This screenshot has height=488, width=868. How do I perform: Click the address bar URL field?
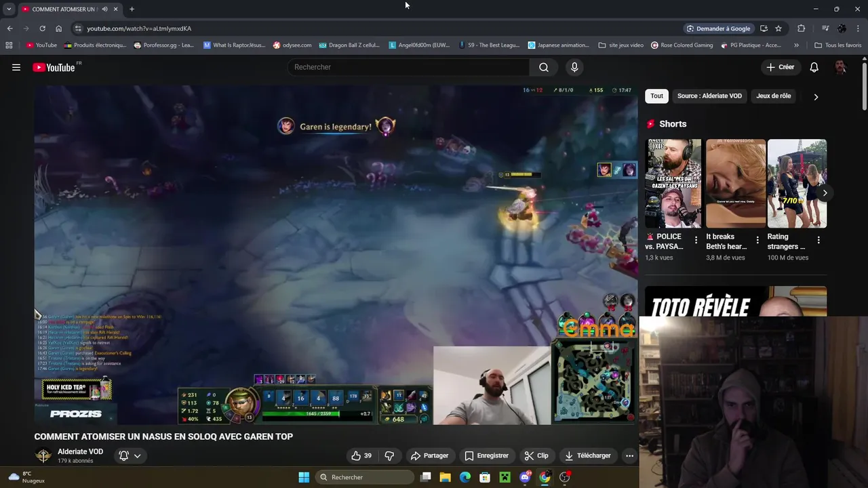click(x=380, y=28)
